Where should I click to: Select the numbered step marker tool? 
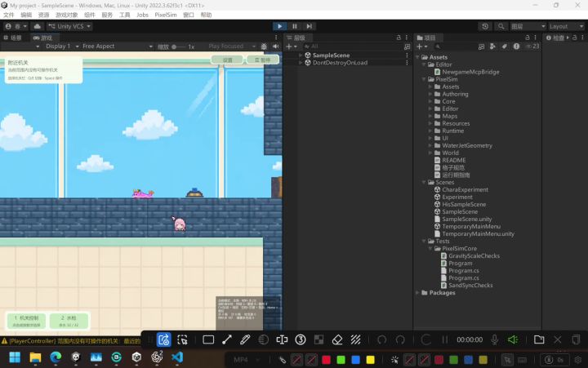pos(301,340)
